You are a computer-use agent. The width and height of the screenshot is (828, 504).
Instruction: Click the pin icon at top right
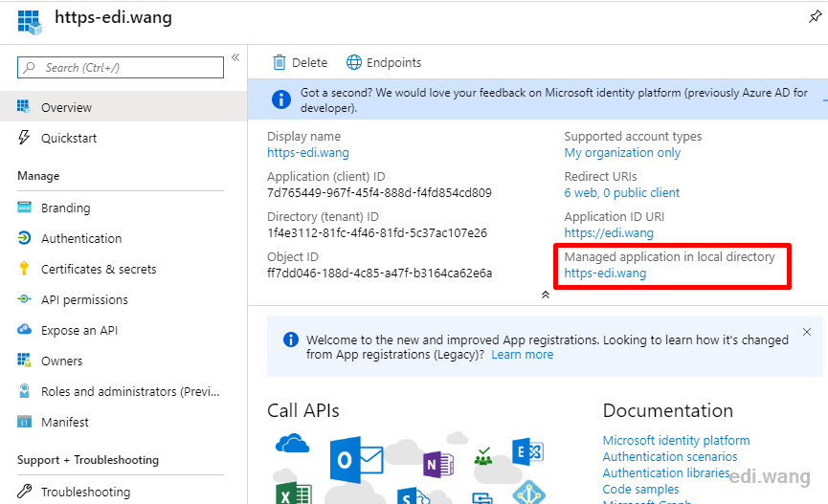(x=815, y=17)
